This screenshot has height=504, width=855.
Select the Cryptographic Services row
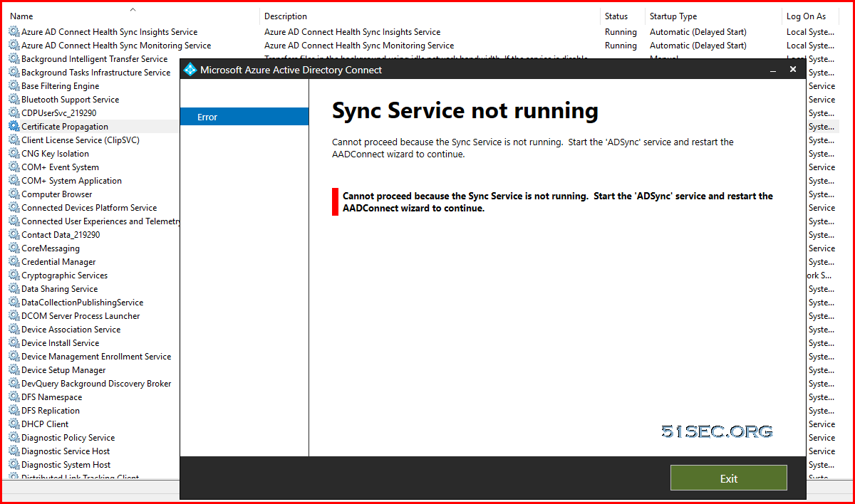pyautogui.click(x=64, y=275)
